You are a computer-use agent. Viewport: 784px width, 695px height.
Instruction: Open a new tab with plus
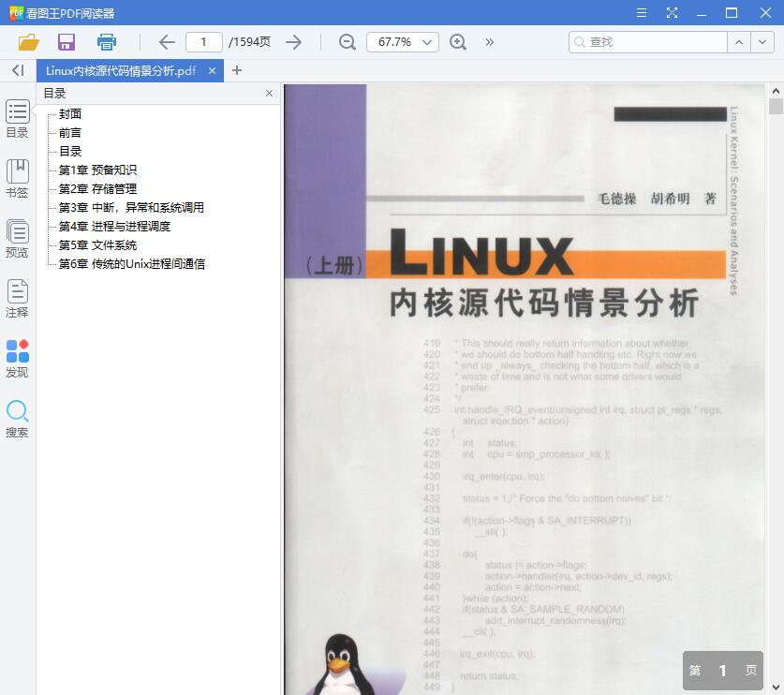coord(237,71)
